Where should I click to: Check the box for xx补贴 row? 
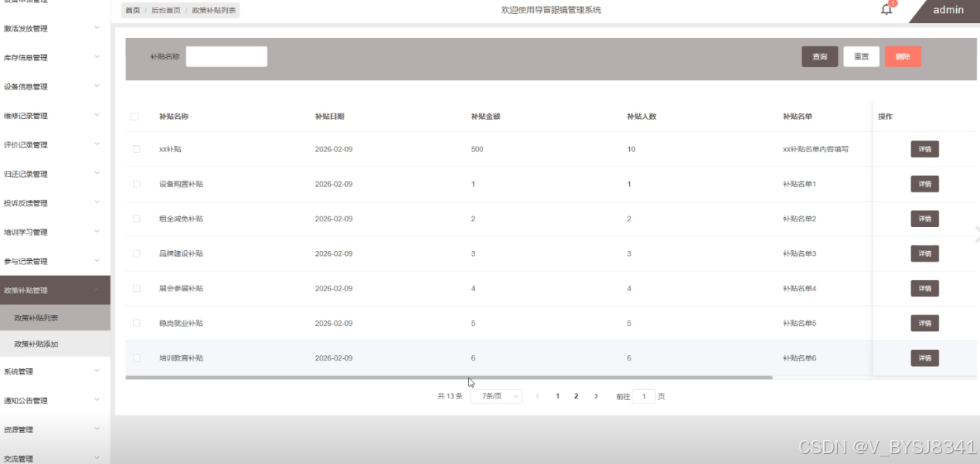[136, 149]
